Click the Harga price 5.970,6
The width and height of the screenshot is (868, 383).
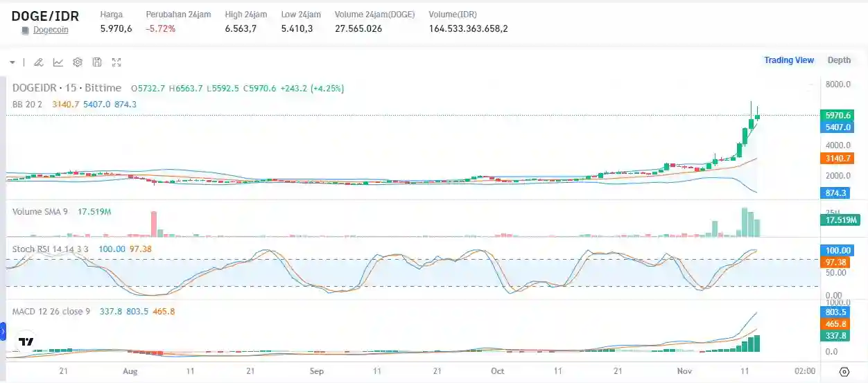click(116, 28)
